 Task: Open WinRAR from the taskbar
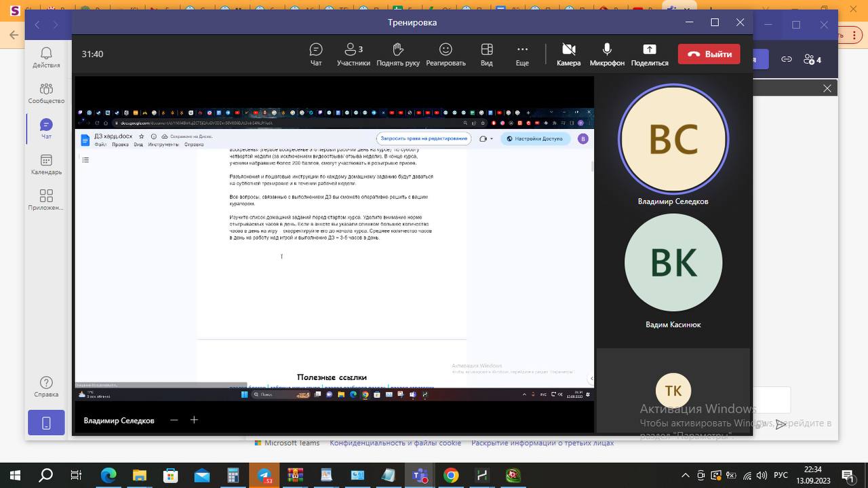[x=295, y=475]
